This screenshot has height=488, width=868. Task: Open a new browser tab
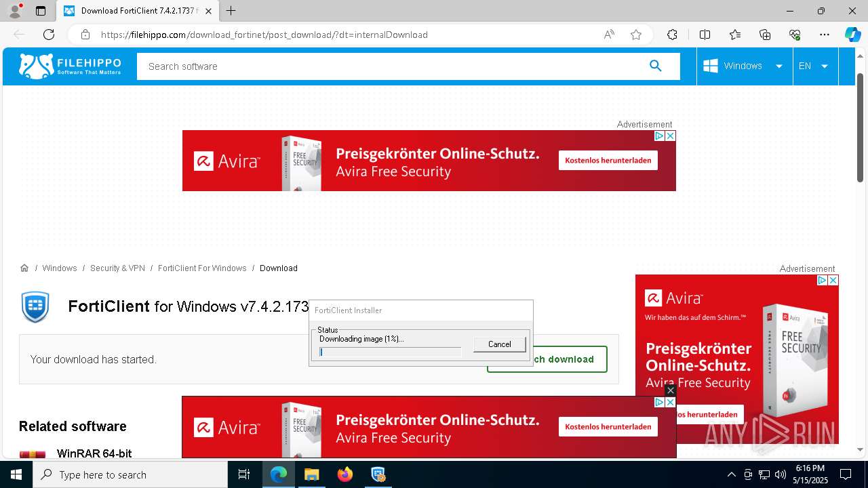[231, 11]
